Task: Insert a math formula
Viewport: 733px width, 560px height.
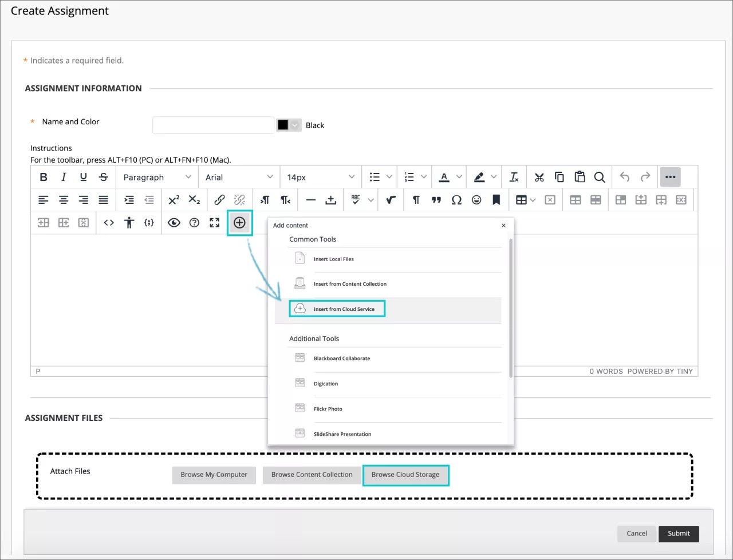Action: (x=391, y=199)
